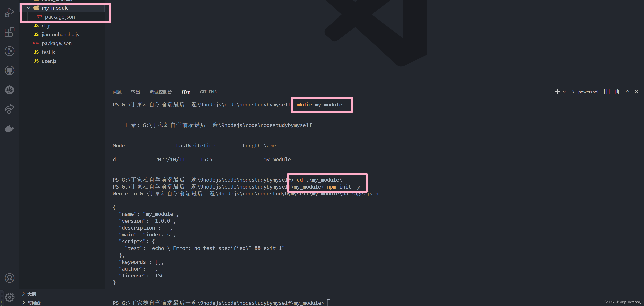Open the Accounts icon

point(9,278)
